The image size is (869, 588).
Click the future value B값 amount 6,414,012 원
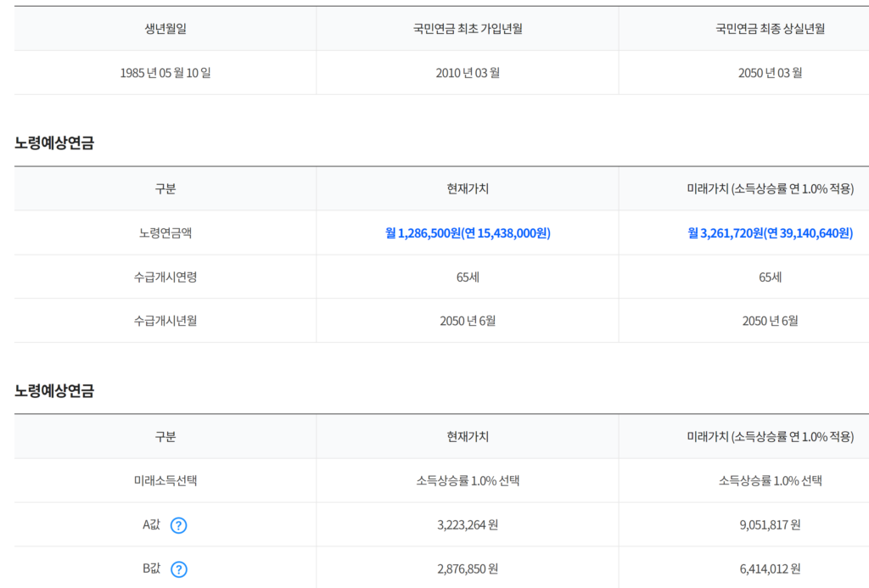tap(771, 569)
